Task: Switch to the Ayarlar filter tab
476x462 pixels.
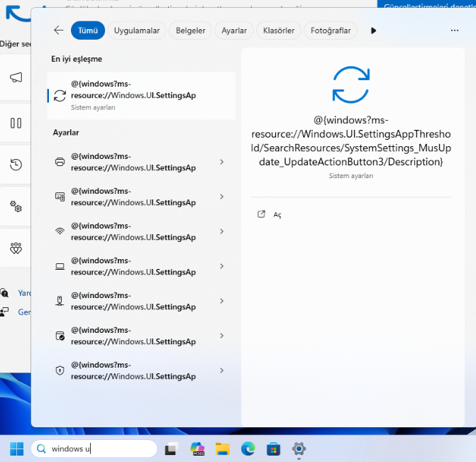Action: point(234,31)
